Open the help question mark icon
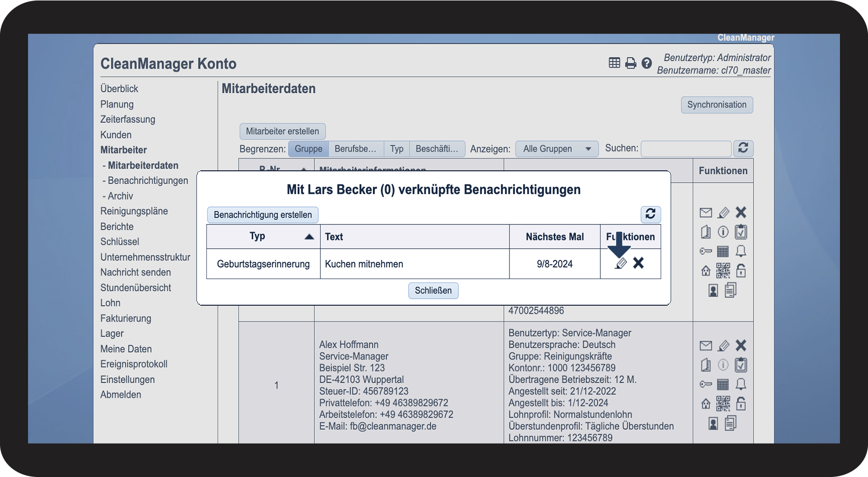The image size is (868, 477). tap(646, 63)
